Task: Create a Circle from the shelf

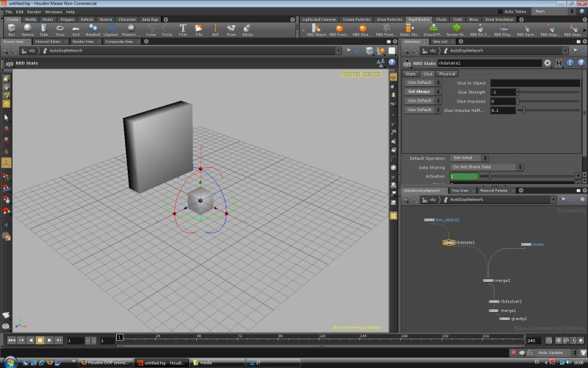Action: 167,29
